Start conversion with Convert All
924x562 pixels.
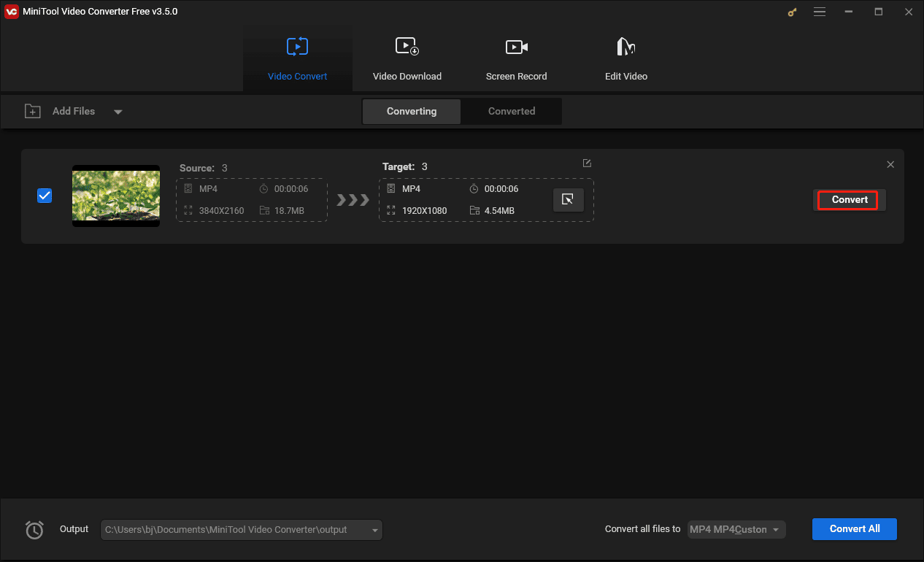(x=855, y=529)
